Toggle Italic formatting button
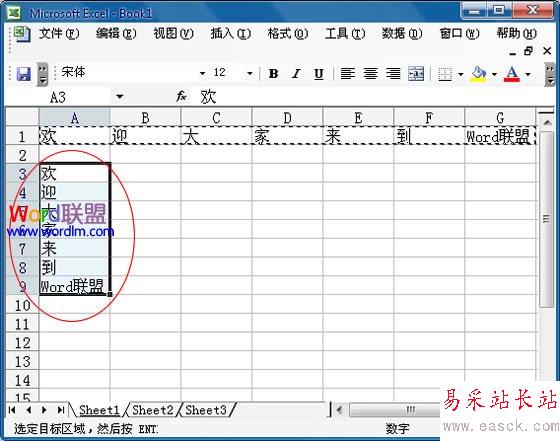The height and width of the screenshot is (441, 560). tap(296, 74)
